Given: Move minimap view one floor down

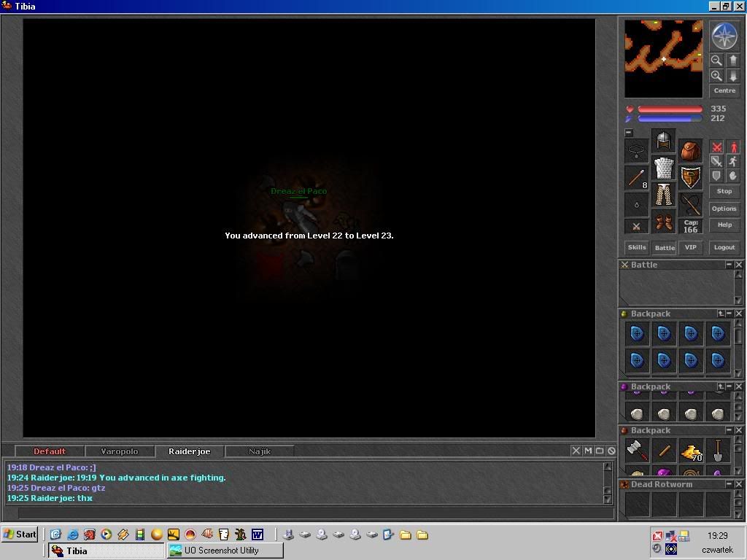Looking at the screenshot, I should 732,76.
